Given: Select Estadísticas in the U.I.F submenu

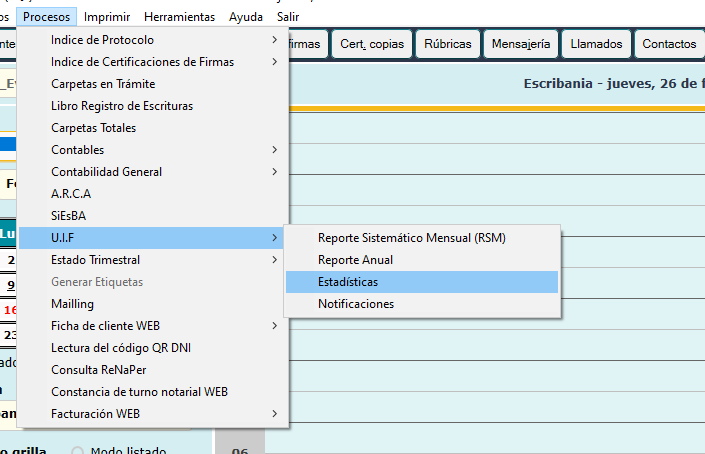Looking at the screenshot, I should pyautogui.click(x=348, y=282).
